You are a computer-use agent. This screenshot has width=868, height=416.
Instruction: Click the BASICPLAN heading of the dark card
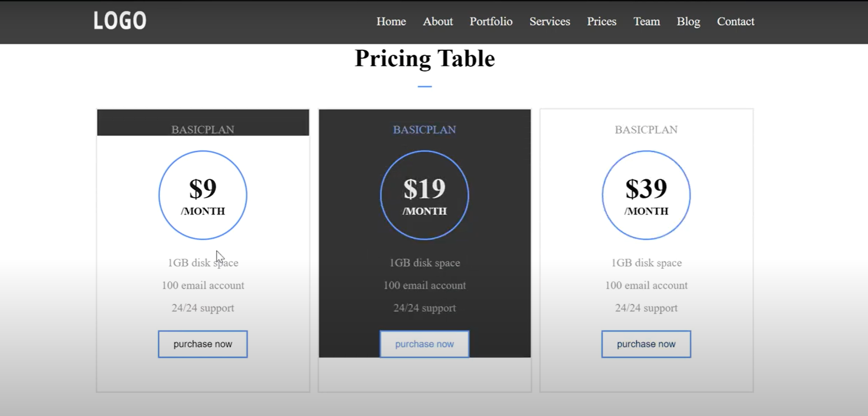(x=424, y=130)
